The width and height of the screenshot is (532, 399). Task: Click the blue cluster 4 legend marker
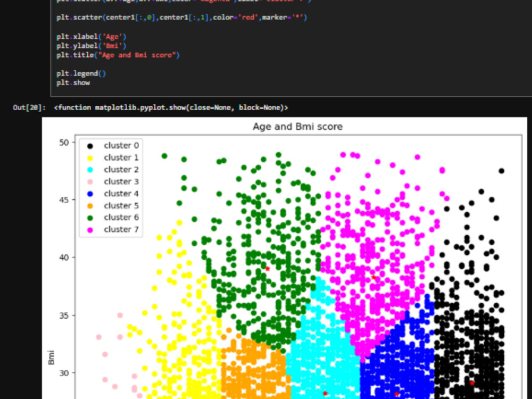[90, 194]
